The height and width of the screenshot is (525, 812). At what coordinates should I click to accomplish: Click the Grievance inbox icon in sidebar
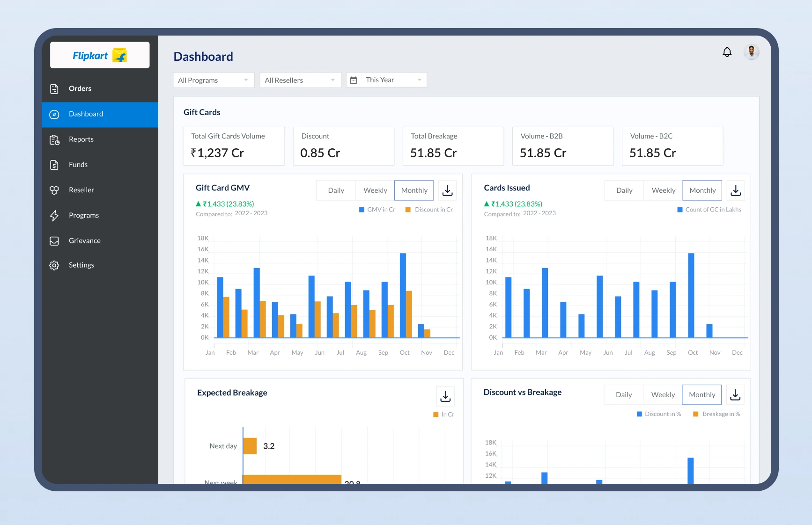[54, 241]
